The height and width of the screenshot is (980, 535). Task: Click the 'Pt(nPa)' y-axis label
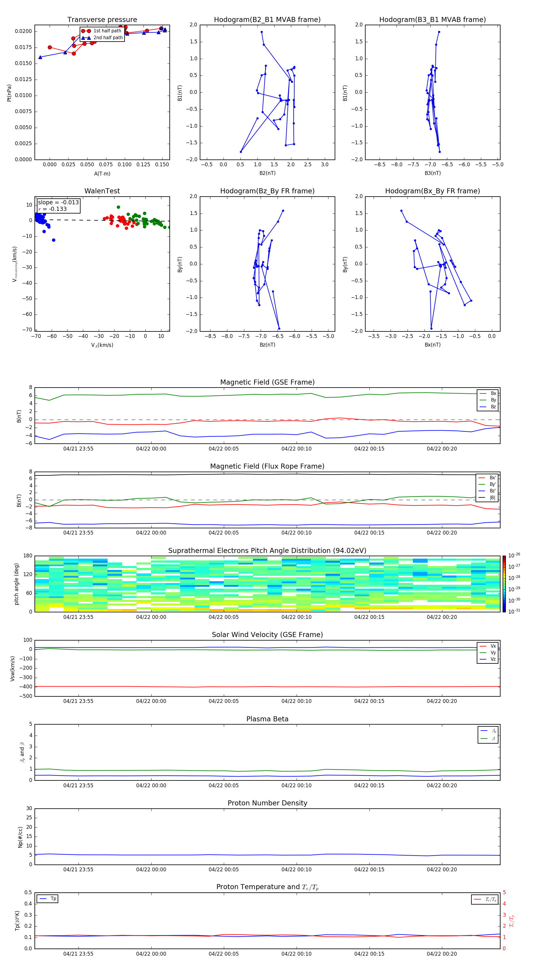tap(9, 93)
